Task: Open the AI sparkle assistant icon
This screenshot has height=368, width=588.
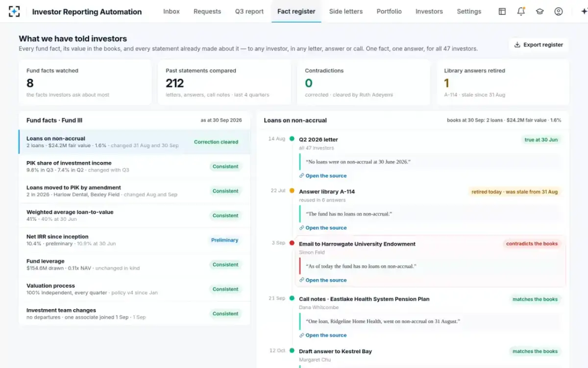Action: coord(584,11)
